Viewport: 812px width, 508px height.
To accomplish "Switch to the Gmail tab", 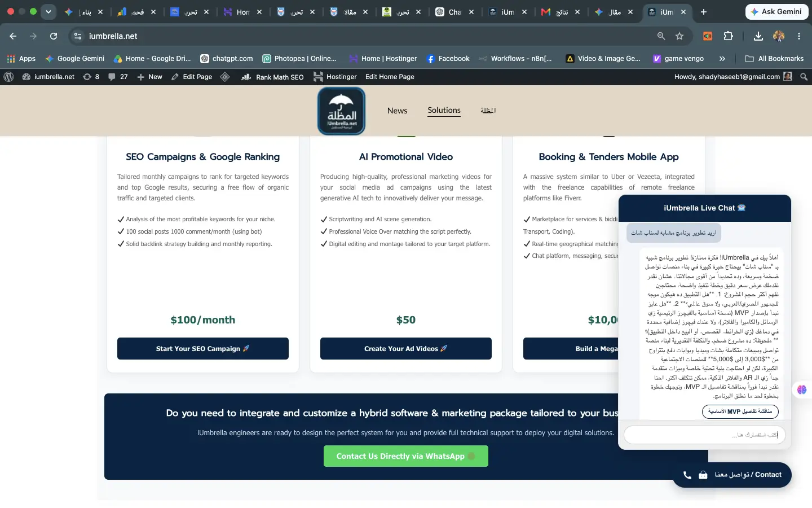I will 561,12.
